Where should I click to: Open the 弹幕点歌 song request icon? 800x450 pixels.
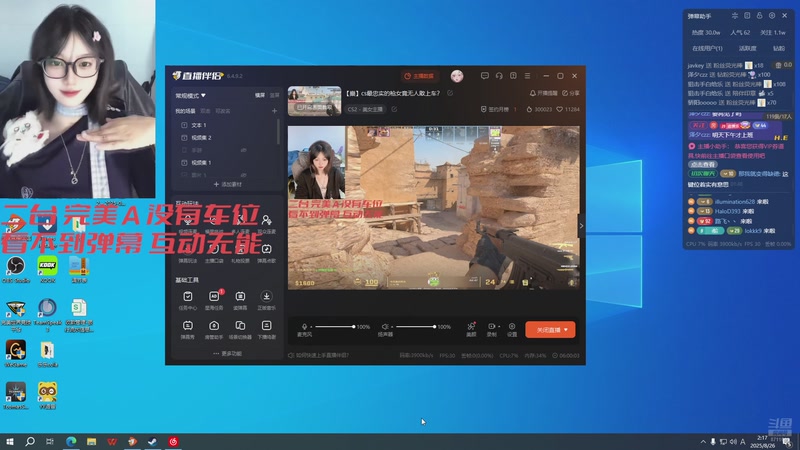(266, 249)
